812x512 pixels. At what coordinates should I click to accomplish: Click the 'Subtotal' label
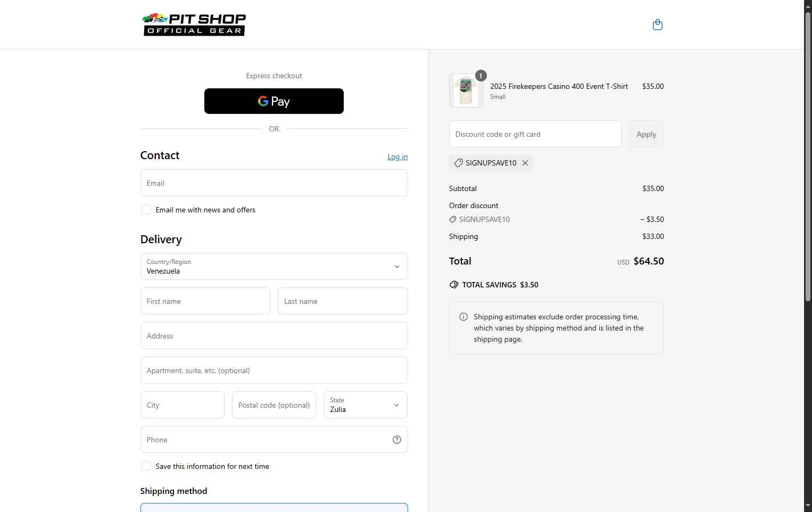(463, 188)
